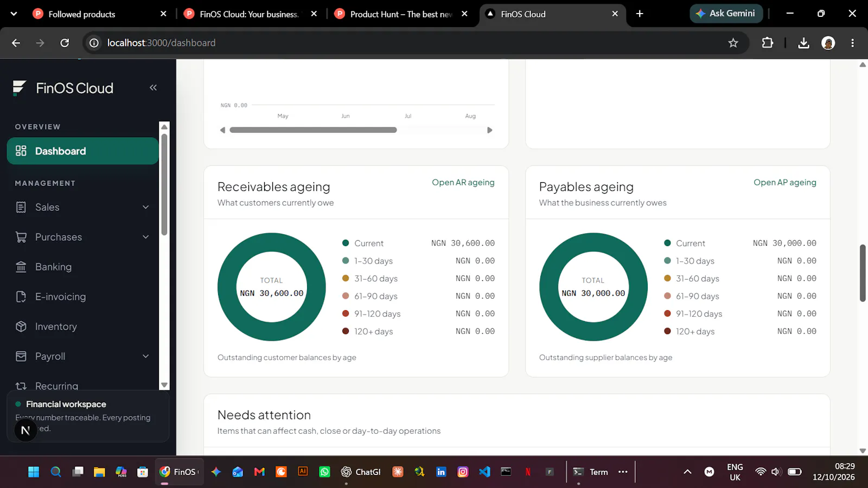Open the browser extensions menu
Viewport: 868px width, 488px height.
[767, 43]
